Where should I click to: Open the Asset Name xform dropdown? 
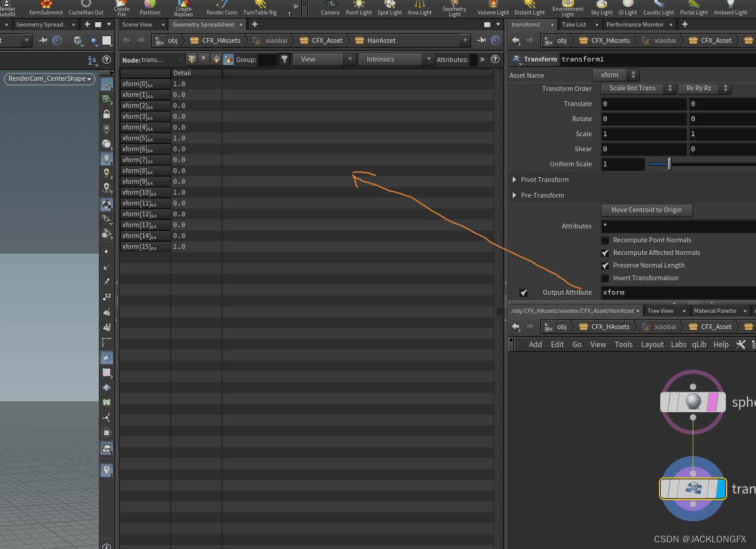coord(616,75)
